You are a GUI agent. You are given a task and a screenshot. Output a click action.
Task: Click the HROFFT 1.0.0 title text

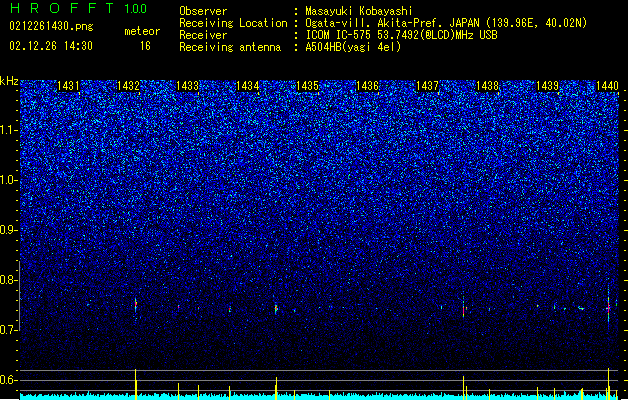[78, 8]
